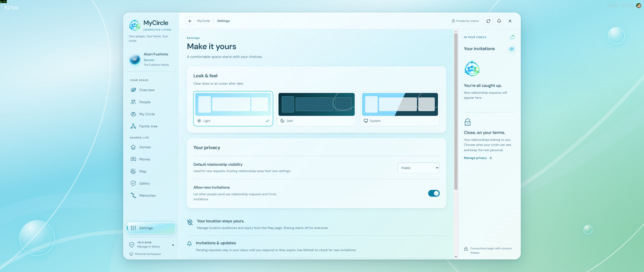The width and height of the screenshot is (644, 272).
Task: Open Default relationship visibility dropdown
Action: pos(419,168)
